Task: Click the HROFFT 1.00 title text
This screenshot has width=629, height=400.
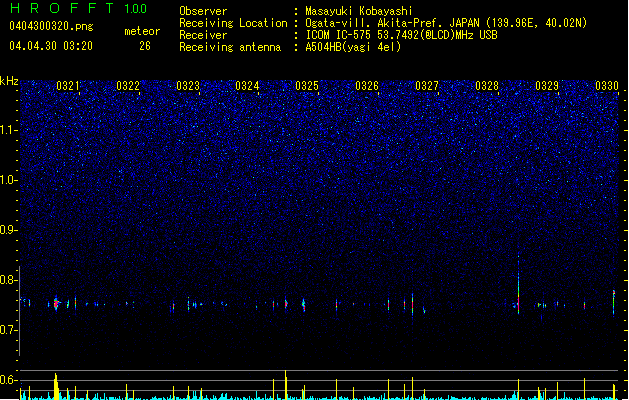Action: 78,8
